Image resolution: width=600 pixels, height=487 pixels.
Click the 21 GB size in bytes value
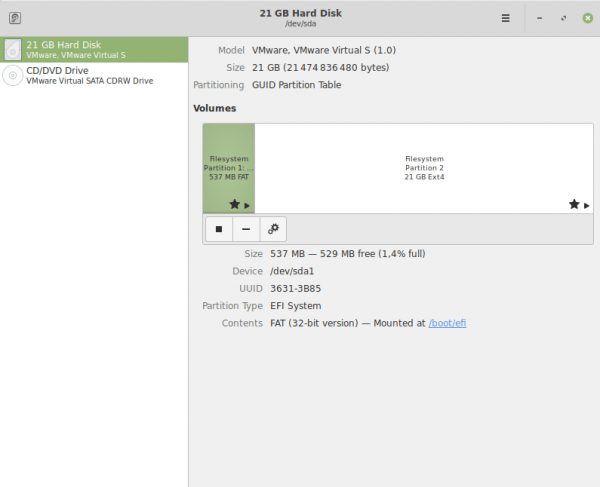click(x=320, y=68)
